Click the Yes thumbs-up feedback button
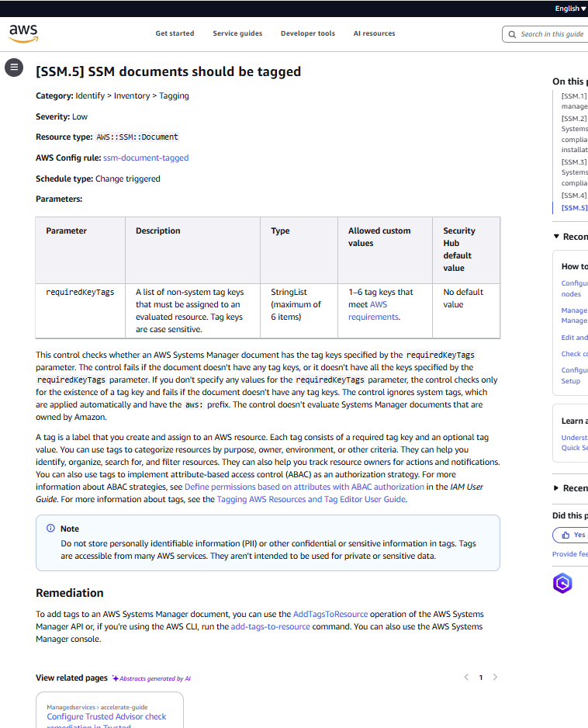Image resolution: width=588 pixels, height=728 pixels. click(570, 535)
